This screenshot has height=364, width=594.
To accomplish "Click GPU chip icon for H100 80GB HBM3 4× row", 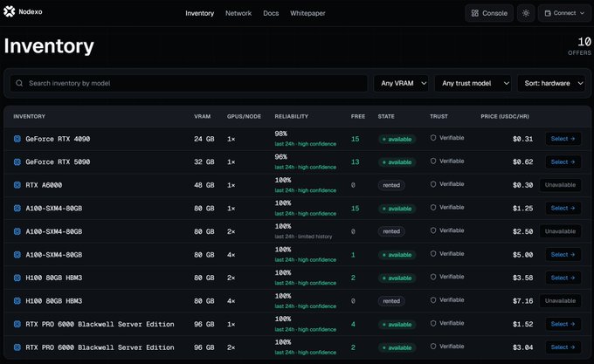I will (x=17, y=301).
